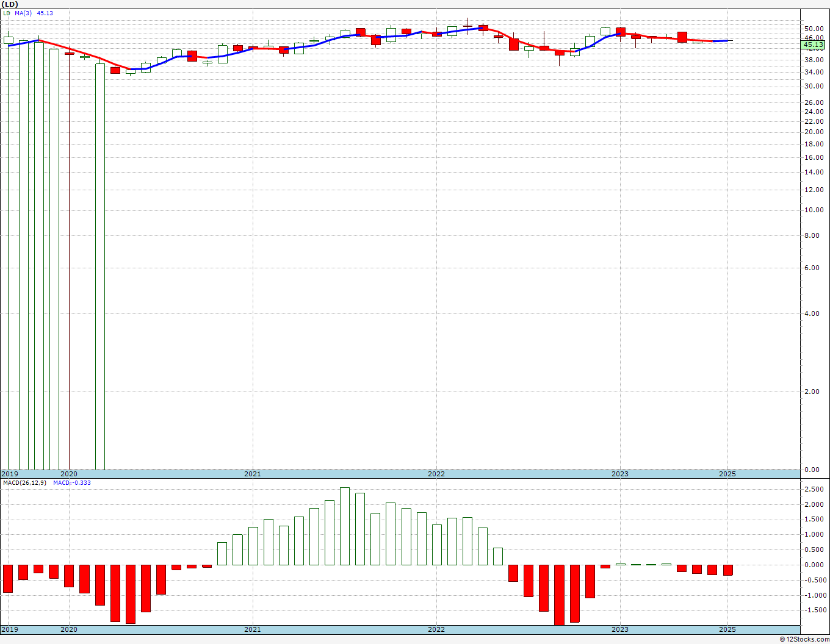Screen dimensions: 830x644
Task: Click 2019 on the price chart time axis
Action: click(10, 474)
